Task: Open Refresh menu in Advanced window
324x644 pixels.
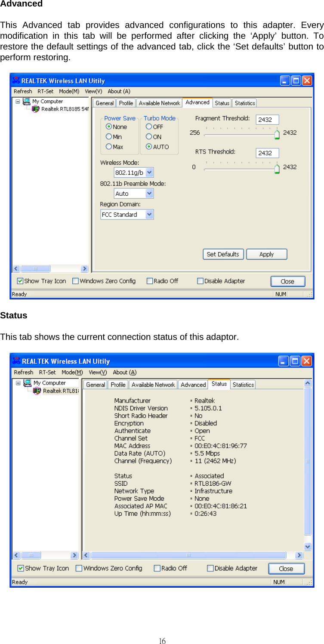Action: [23, 91]
